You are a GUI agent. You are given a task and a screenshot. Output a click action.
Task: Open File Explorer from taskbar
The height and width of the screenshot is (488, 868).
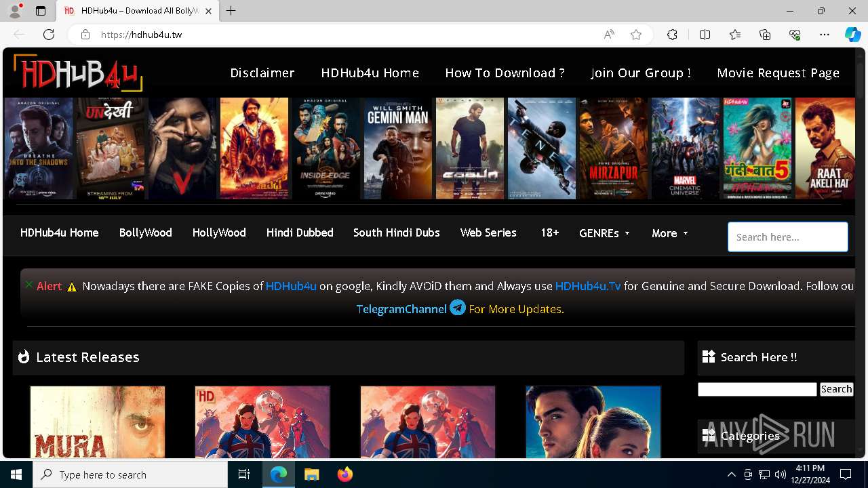[312, 474]
